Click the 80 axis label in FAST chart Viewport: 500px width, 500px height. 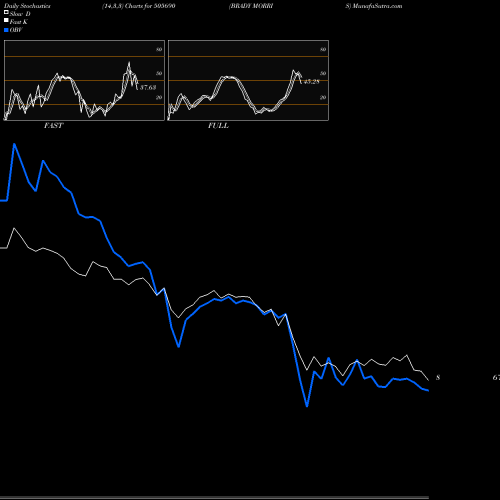tap(159, 49)
